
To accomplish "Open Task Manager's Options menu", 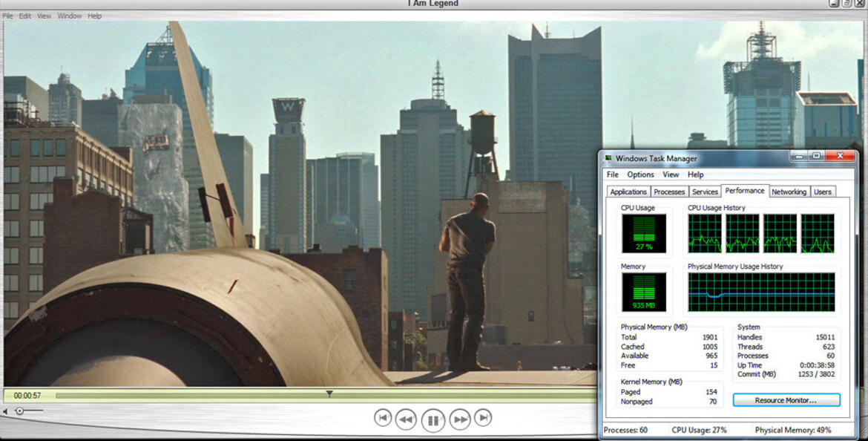I will [x=640, y=174].
